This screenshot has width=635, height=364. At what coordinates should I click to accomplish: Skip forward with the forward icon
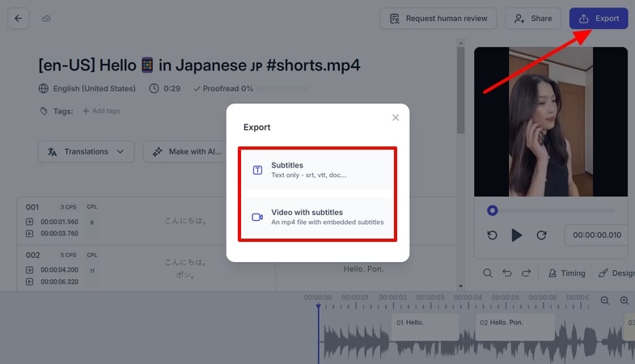coord(542,235)
